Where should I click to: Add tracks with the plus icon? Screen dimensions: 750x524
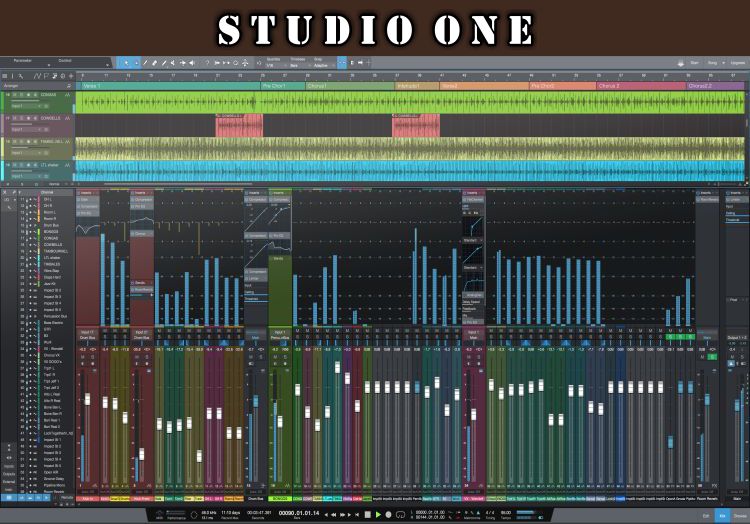pos(71,76)
